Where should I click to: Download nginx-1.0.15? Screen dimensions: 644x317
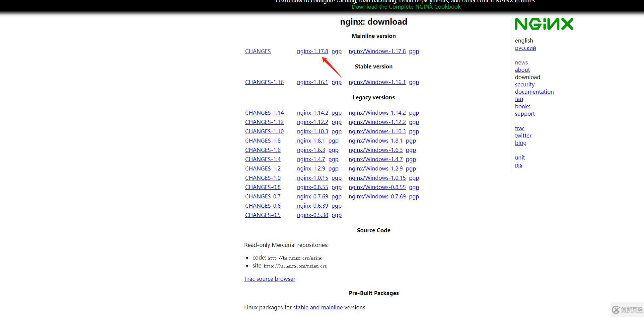point(313,178)
